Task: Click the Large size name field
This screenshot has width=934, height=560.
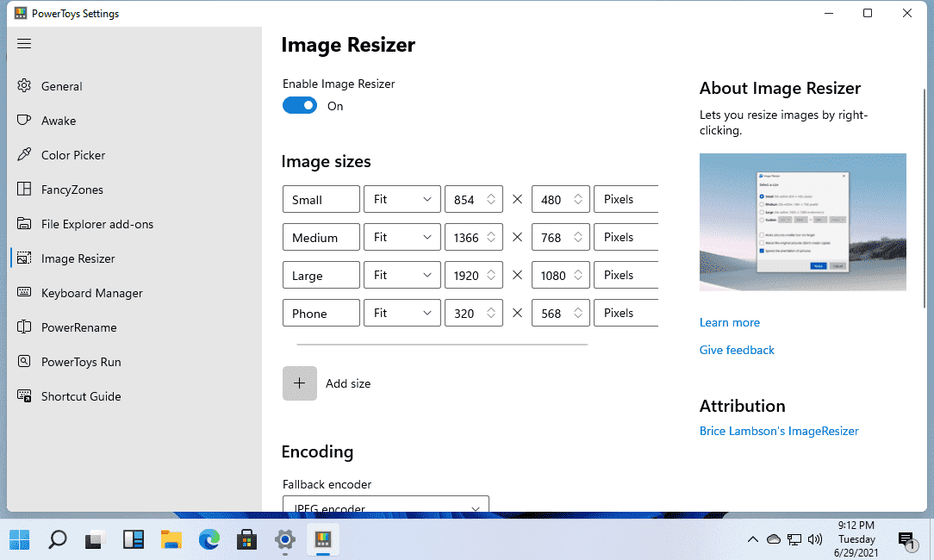Action: (x=321, y=275)
